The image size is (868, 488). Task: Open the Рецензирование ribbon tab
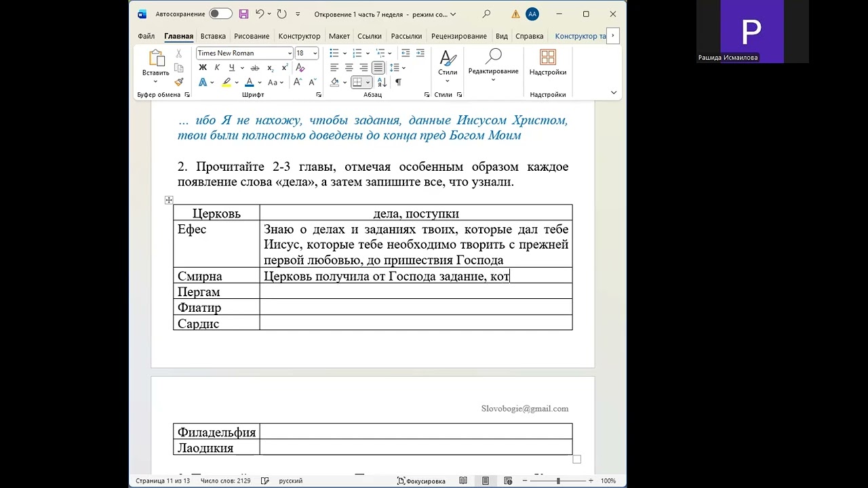[x=459, y=36]
